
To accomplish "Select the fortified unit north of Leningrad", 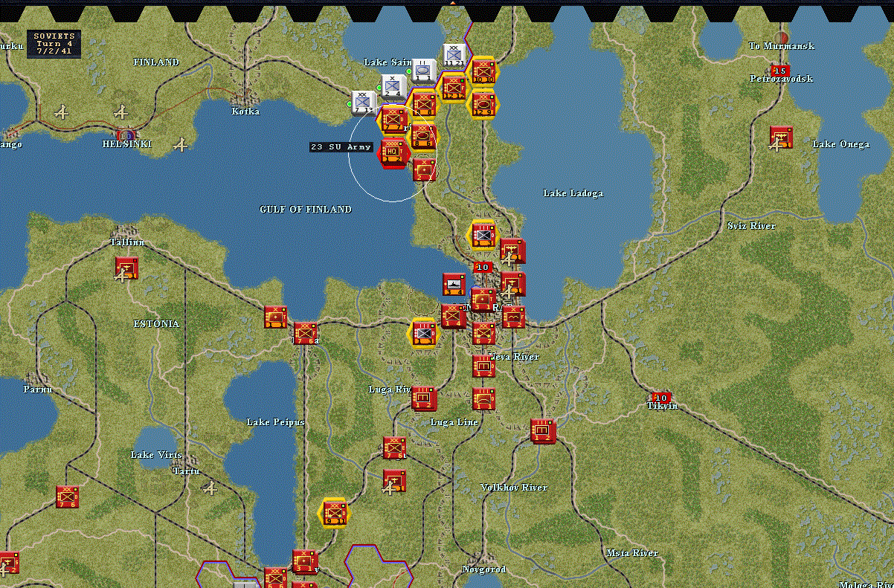I will 483,235.
